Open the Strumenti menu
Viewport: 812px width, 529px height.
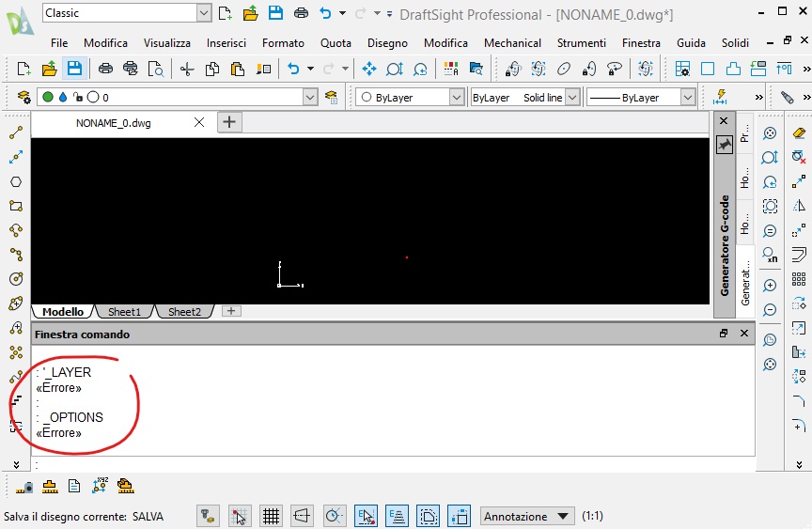tap(581, 43)
